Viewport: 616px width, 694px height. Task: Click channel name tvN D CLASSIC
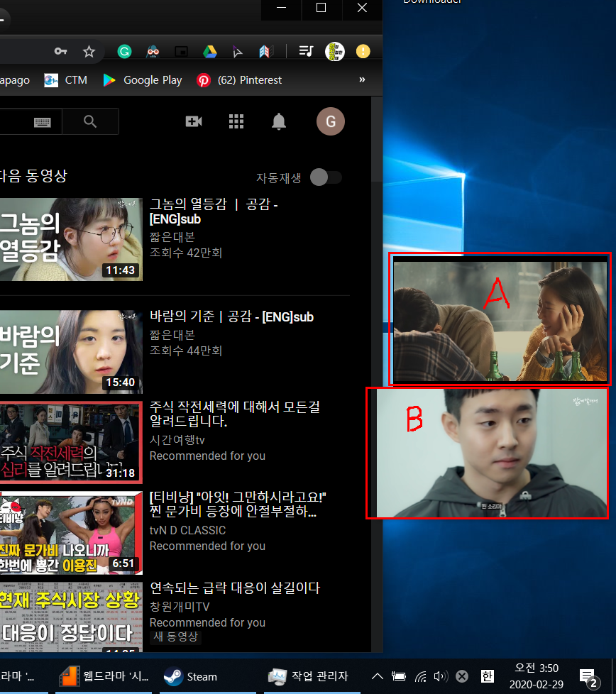(187, 530)
